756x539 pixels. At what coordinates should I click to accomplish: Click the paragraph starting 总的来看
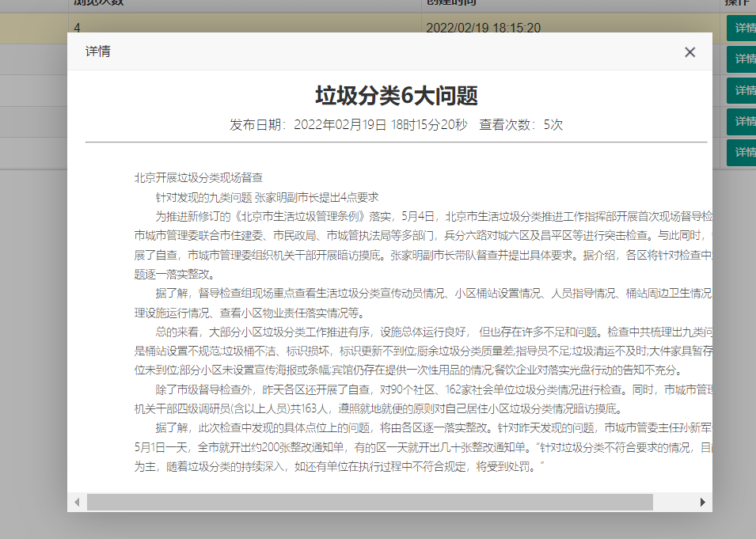coord(423,351)
